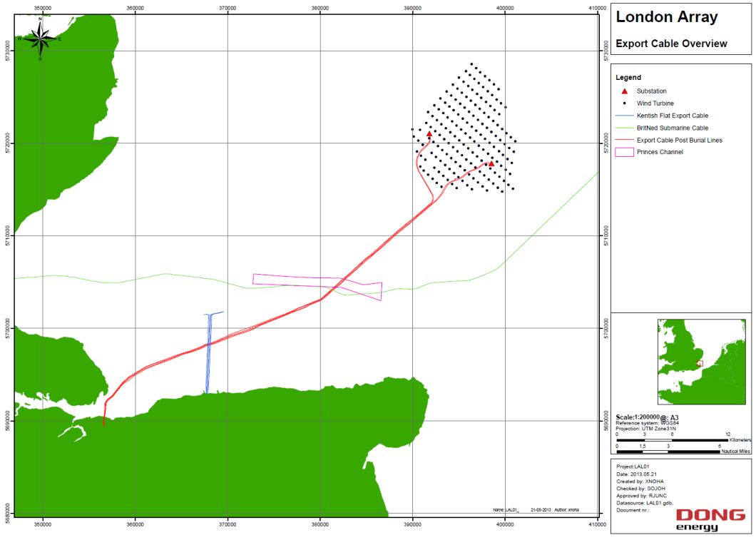The height and width of the screenshot is (540, 756).
Task: Select the red Export Cable line symbol in the legend
Action: pos(624,141)
